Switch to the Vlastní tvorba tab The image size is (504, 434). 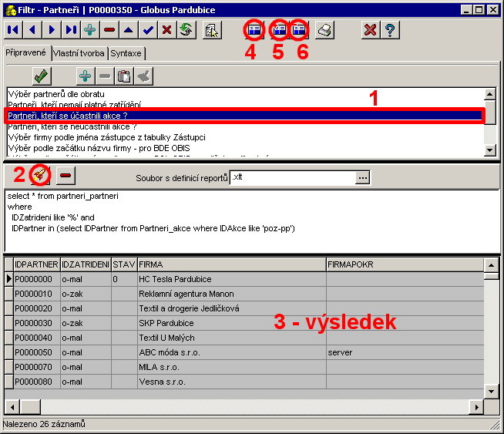(x=79, y=53)
